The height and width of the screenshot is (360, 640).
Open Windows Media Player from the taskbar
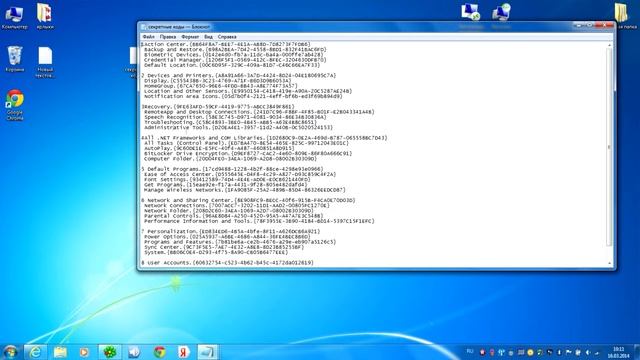pos(84,352)
